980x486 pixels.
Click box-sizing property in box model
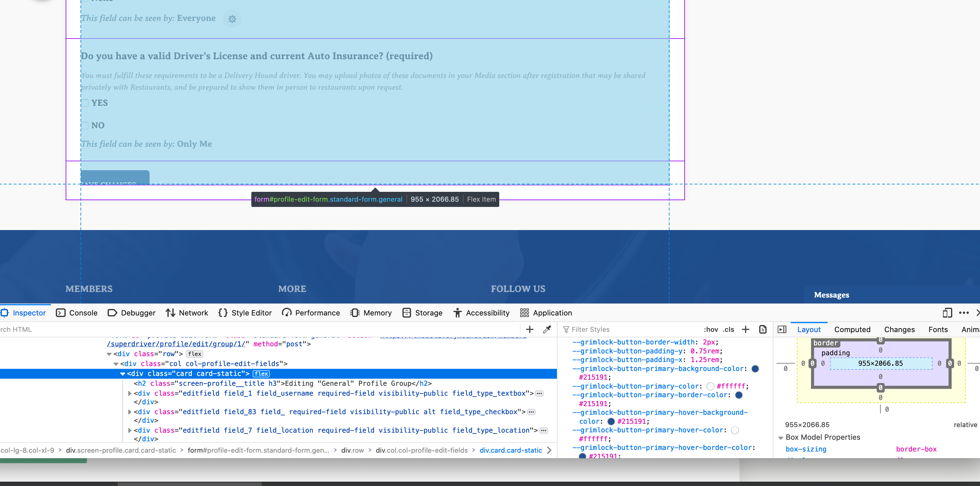[806, 449]
